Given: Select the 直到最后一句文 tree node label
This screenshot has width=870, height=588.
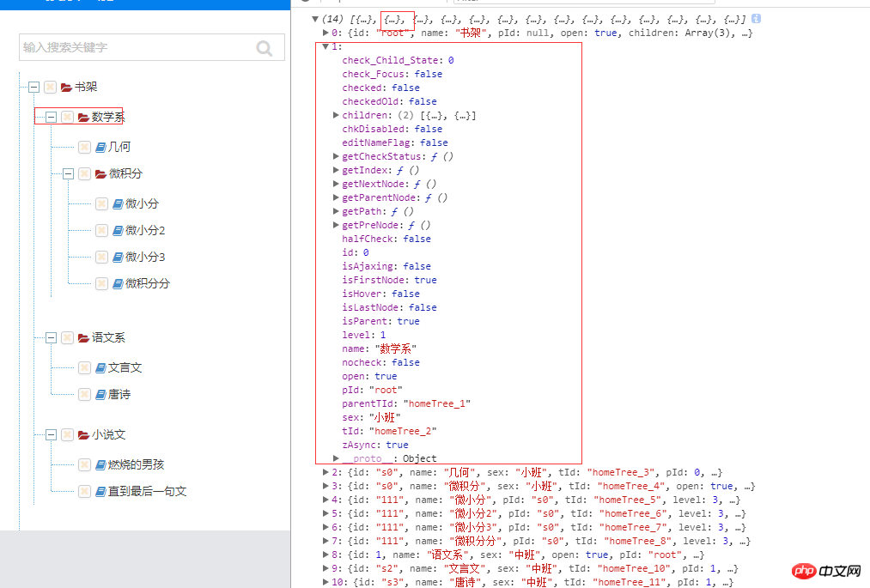Looking at the screenshot, I should tap(147, 492).
